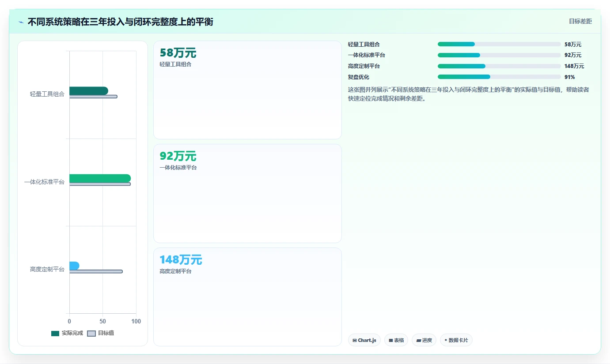Click the chart title 不同系统策略在三年投入与闭环完整度上的平衡
This screenshot has height=364, width=610.
[120, 22]
